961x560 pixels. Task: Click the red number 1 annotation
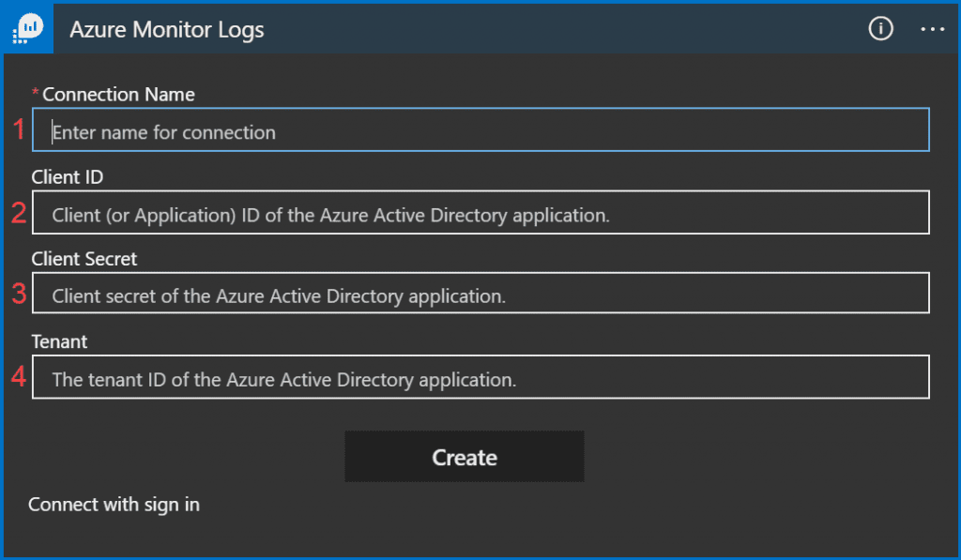point(19,129)
